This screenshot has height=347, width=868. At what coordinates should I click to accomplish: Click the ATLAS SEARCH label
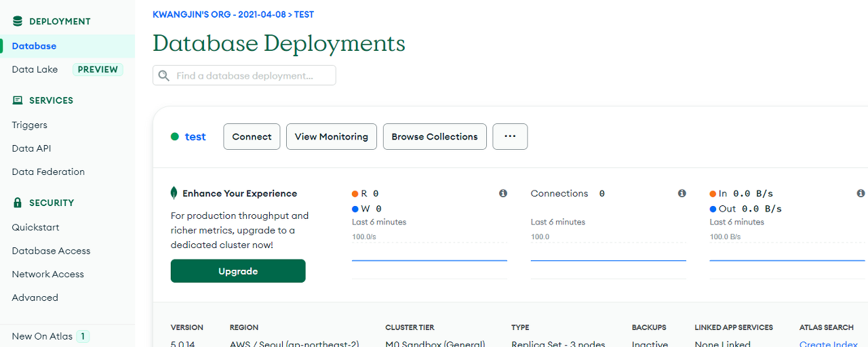tap(826, 327)
